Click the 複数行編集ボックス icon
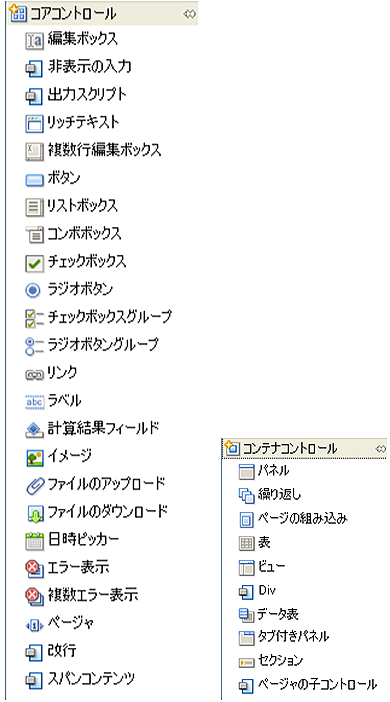Viewport: 390px width, 702px height. 34,151
